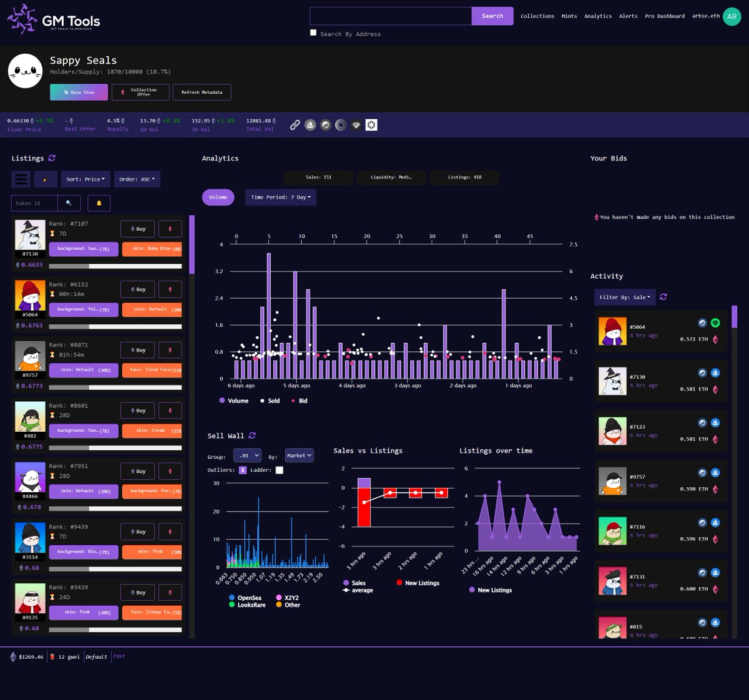Click the chain link icon near Floor Price

pos(295,125)
